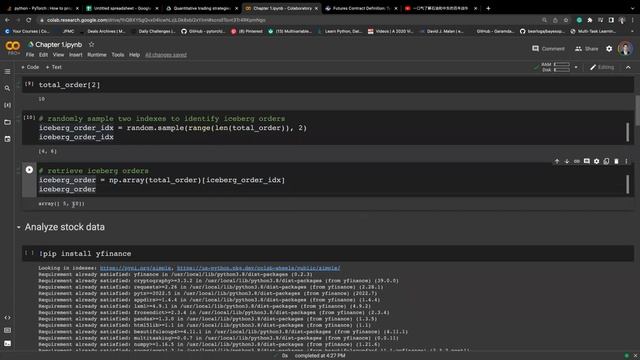Copy link to cell icon
The width and height of the screenshot is (640, 360).
click(x=577, y=162)
